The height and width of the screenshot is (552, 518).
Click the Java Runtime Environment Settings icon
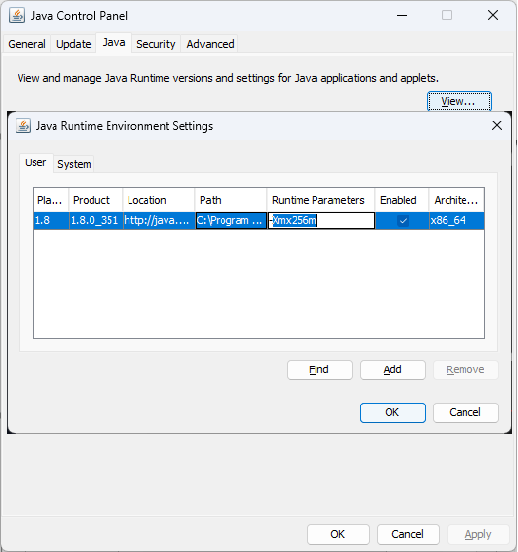pos(23,126)
